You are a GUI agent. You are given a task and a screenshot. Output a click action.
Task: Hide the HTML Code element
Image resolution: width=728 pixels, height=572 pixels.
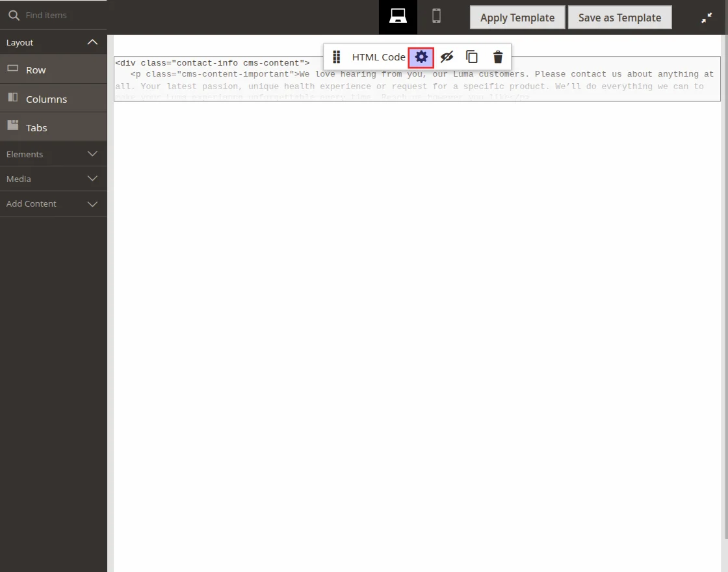[447, 57]
